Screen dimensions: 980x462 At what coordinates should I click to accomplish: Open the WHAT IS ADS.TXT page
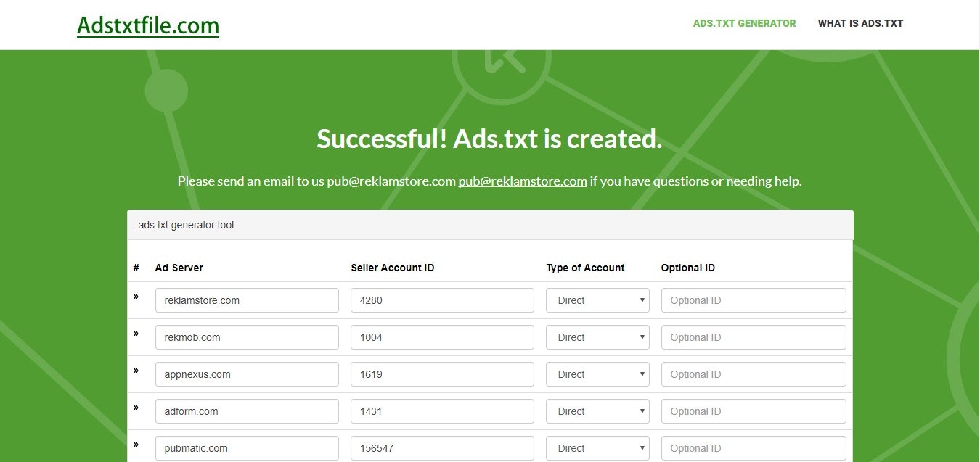click(860, 23)
